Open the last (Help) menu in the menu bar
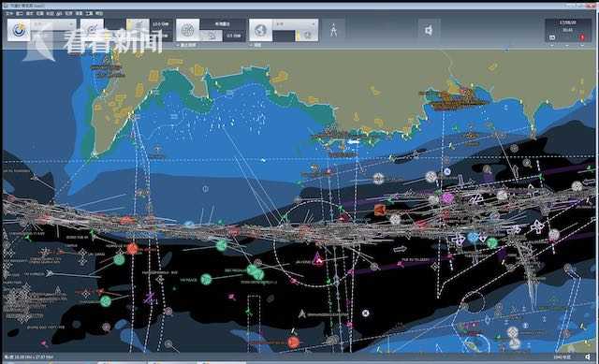599x364 pixels. (x=98, y=13)
